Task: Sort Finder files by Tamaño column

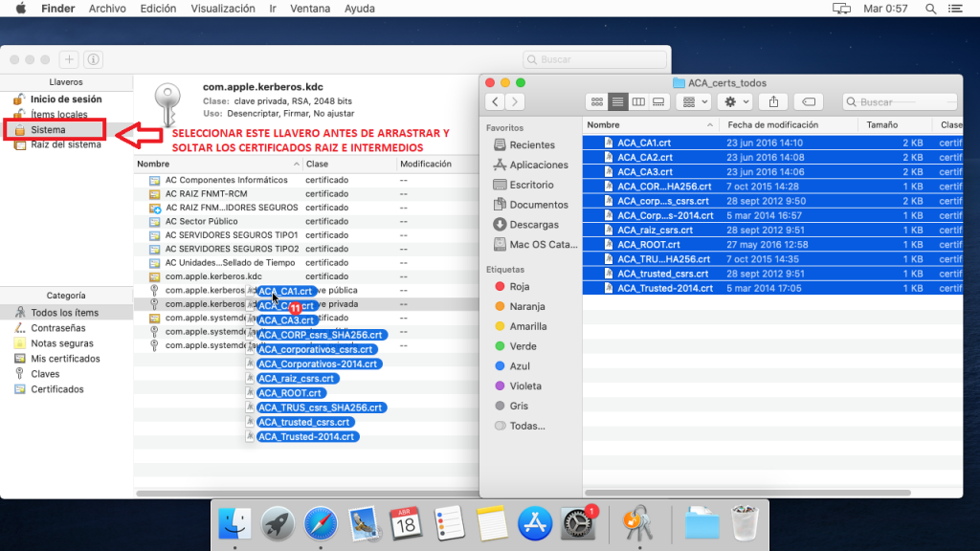Action: [x=895, y=125]
